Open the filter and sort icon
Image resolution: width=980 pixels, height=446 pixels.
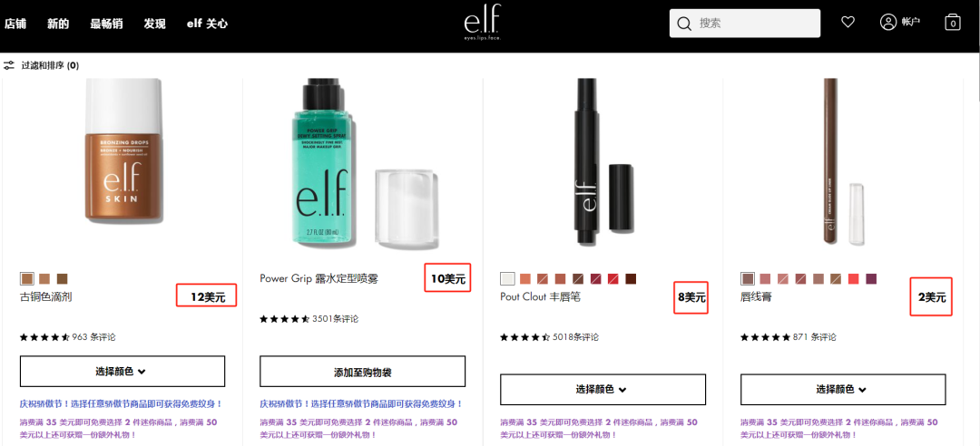[9, 65]
